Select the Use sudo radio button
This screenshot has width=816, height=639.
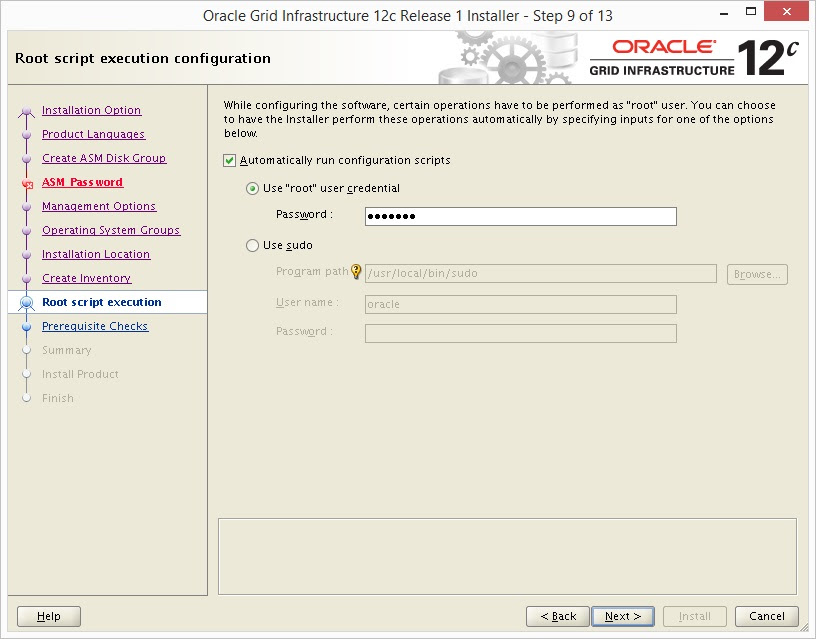click(x=252, y=245)
